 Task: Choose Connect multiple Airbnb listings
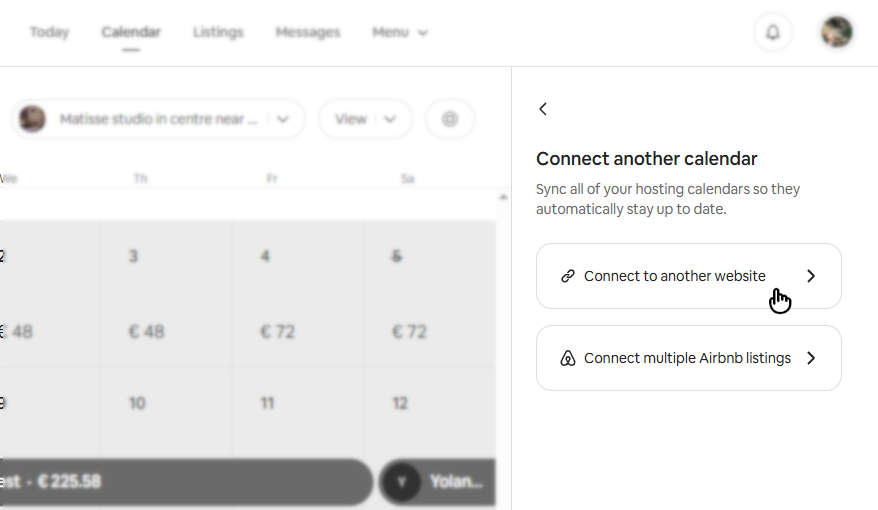pos(688,358)
